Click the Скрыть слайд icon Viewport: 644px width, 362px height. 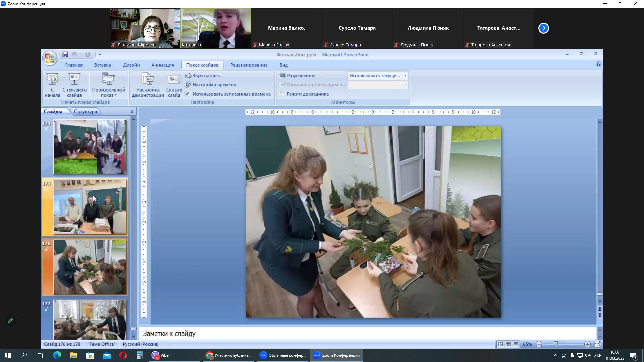click(x=174, y=79)
